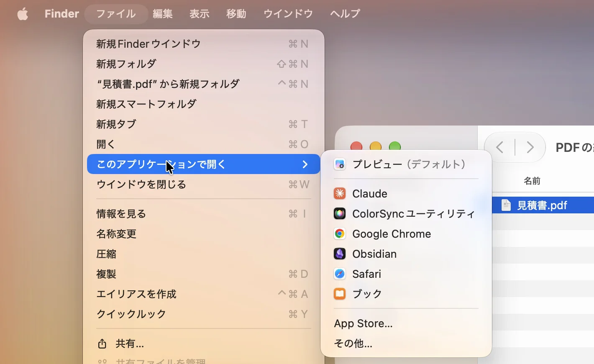Open the Apple menu icon
The width and height of the screenshot is (594, 364).
pos(23,14)
